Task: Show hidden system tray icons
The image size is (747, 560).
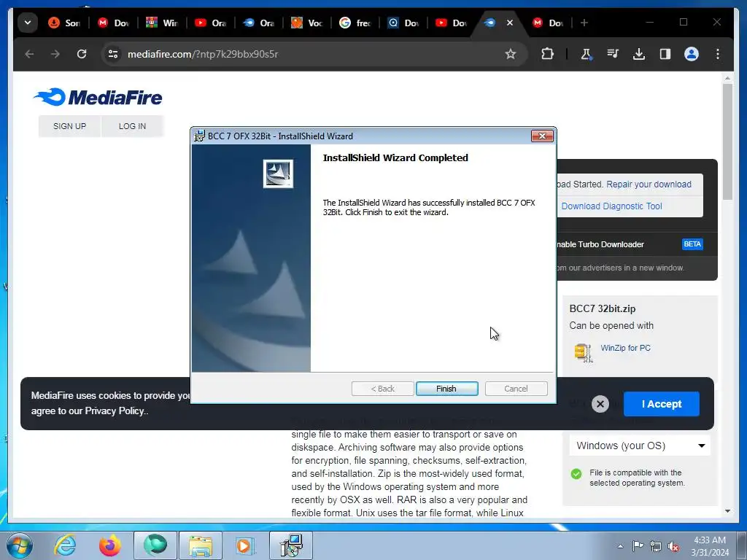Action: click(620, 546)
